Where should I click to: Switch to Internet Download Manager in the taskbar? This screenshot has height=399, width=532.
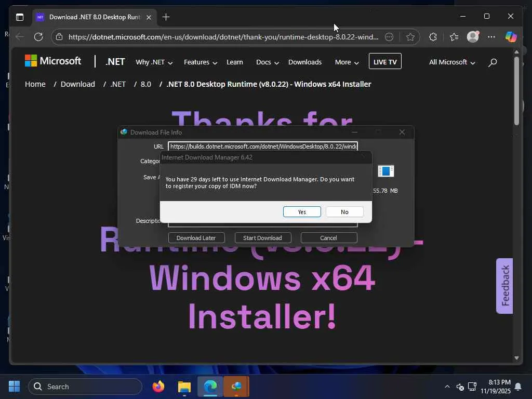pos(236,387)
